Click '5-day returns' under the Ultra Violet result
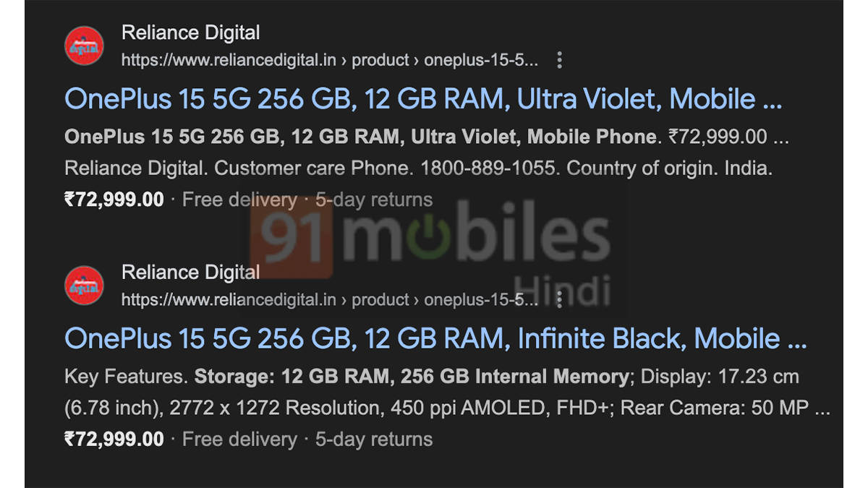Image resolution: width=868 pixels, height=488 pixels. (374, 200)
